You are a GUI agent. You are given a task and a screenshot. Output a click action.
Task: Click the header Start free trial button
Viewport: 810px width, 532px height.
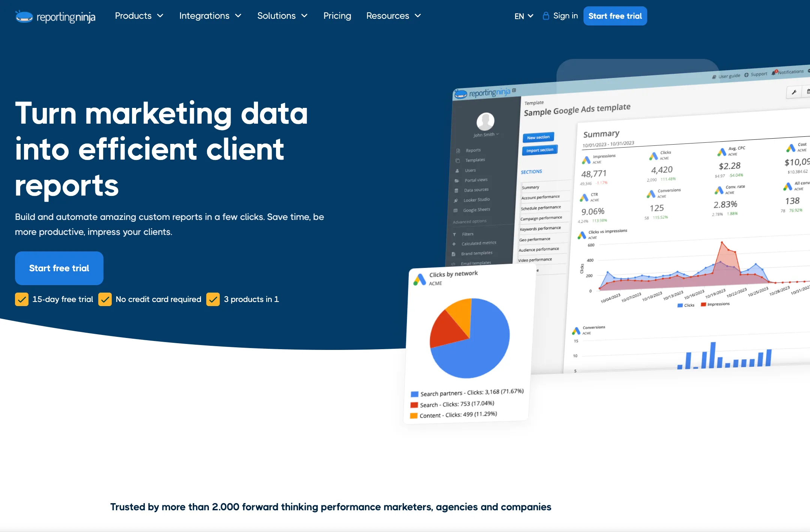pos(615,16)
